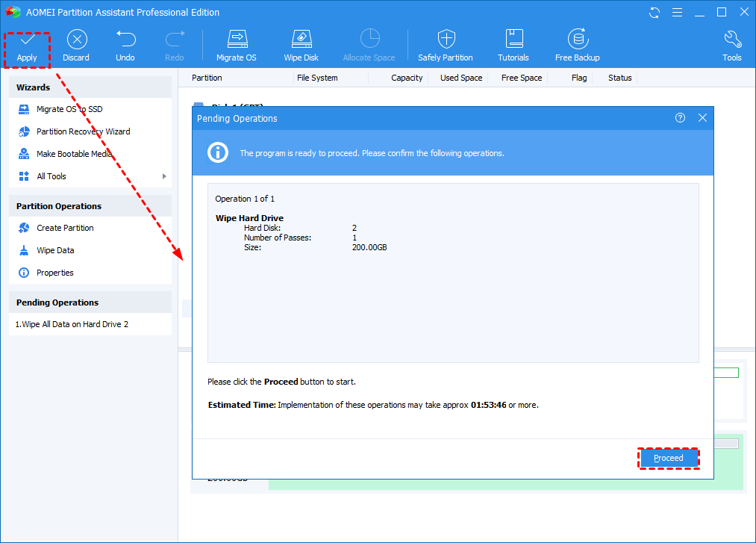Click the Flag column header

point(579,78)
